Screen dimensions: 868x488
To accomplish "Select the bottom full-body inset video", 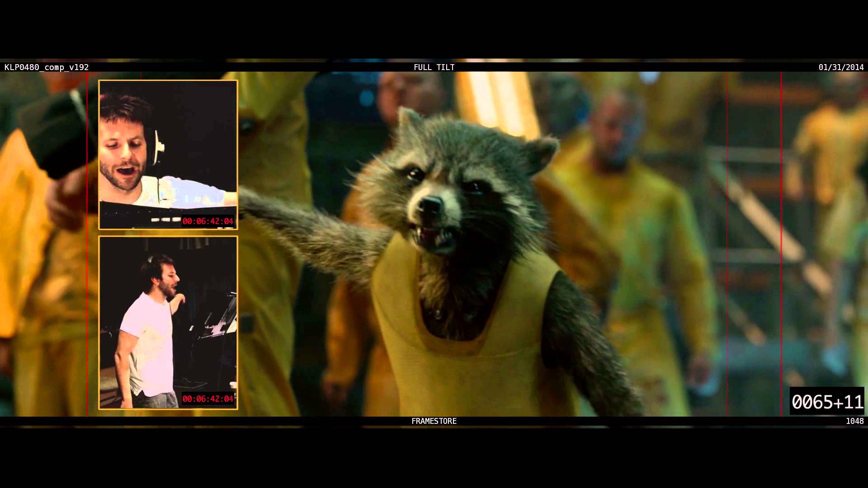I will (x=168, y=323).
